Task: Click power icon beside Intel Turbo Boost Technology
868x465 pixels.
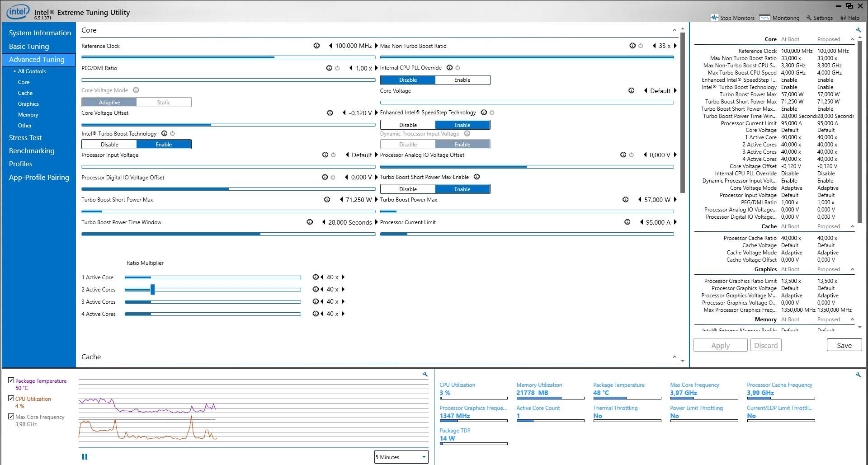Action: pyautogui.click(x=172, y=133)
